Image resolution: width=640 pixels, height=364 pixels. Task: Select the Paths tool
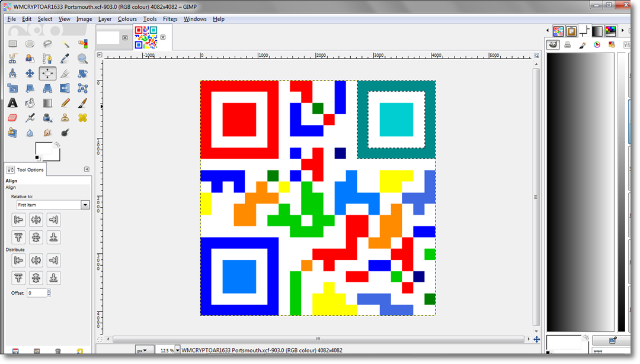(47, 59)
